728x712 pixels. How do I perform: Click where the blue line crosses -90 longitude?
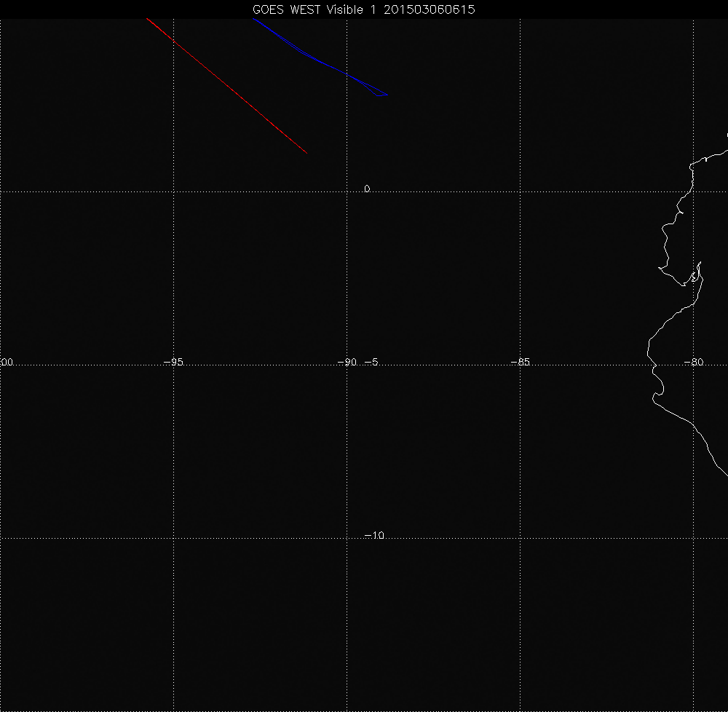(347, 75)
